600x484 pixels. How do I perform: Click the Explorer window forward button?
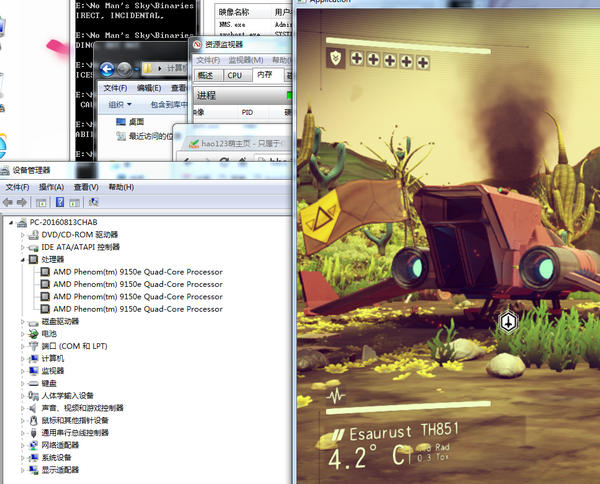pos(124,69)
